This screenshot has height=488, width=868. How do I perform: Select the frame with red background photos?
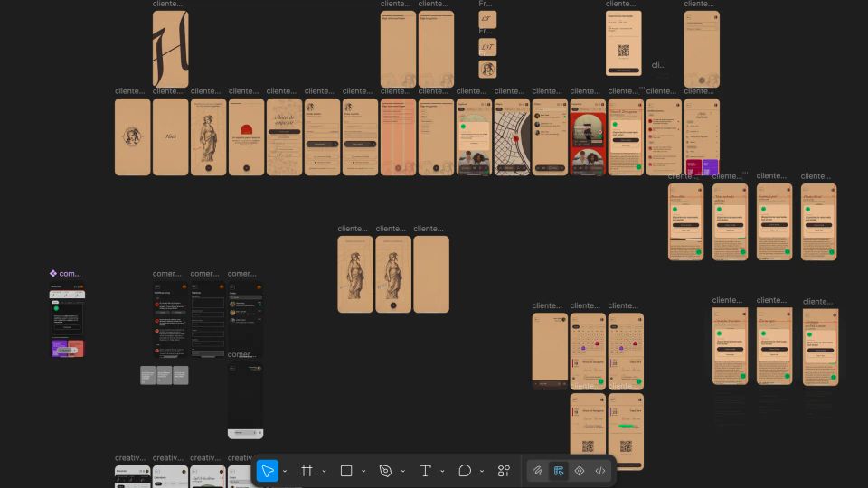click(588, 137)
